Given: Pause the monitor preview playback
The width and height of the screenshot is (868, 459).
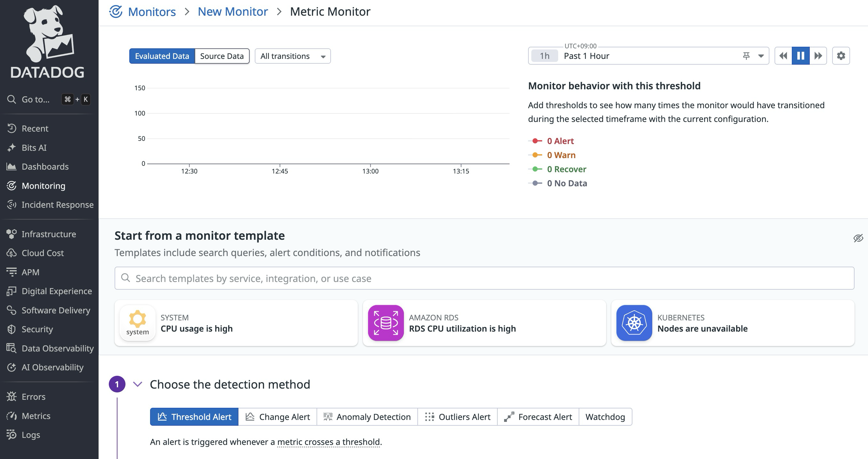Looking at the screenshot, I should point(800,55).
